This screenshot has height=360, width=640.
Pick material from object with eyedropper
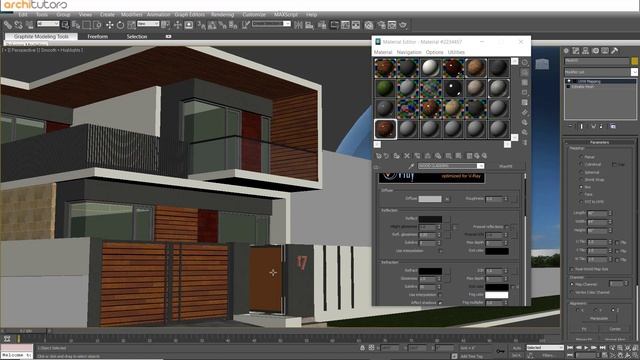(x=411, y=166)
